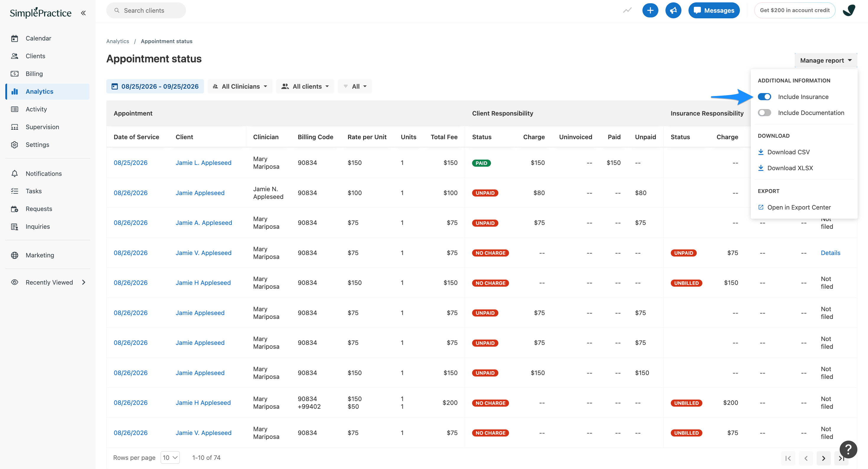Image resolution: width=868 pixels, height=469 pixels.
Task: Open the account avatar menu
Action: coord(849,10)
